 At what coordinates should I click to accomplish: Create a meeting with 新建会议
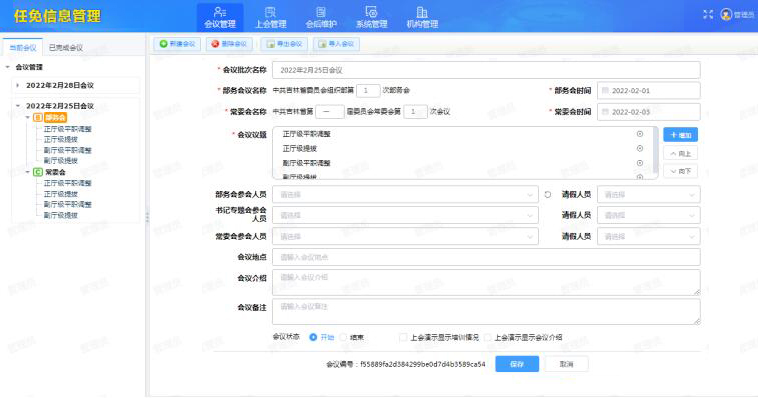(x=177, y=44)
